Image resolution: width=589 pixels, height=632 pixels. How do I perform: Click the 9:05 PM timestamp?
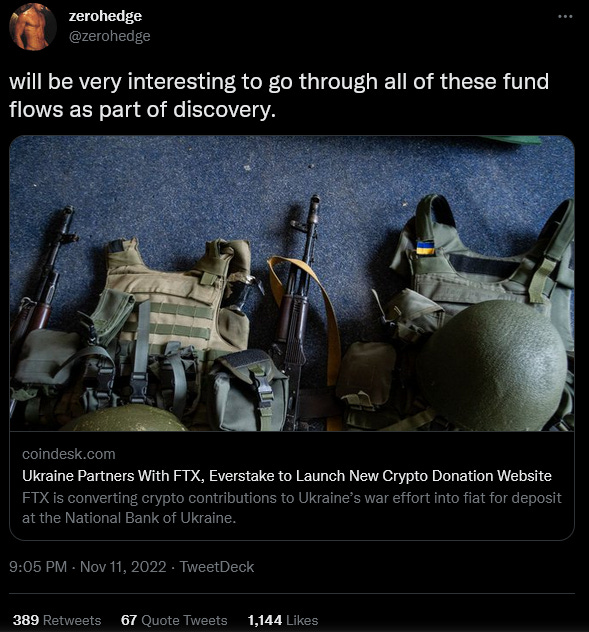(x=38, y=567)
